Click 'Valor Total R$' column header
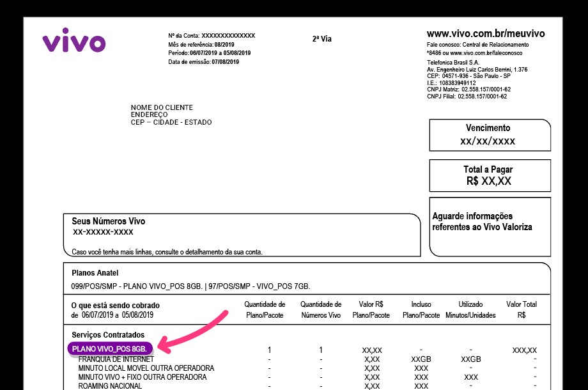 [522, 309]
